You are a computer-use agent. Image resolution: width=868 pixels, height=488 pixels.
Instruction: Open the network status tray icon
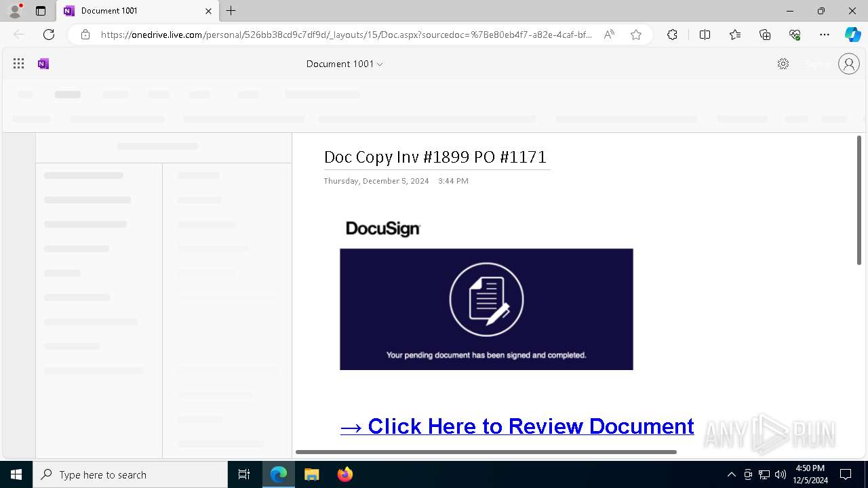click(764, 474)
